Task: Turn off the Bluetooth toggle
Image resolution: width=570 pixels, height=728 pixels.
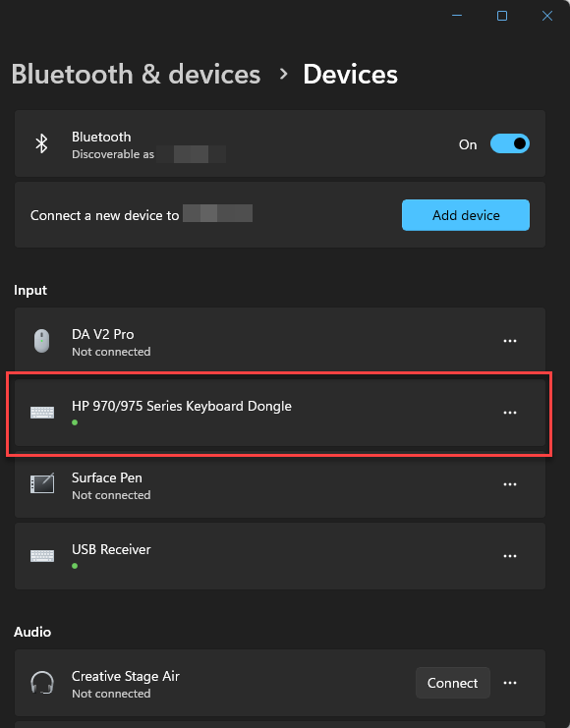Action: click(510, 143)
